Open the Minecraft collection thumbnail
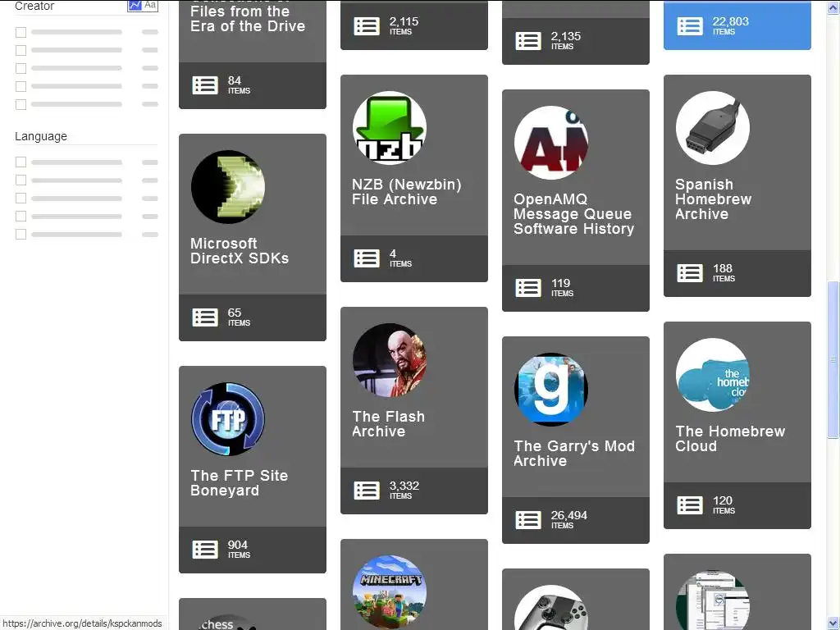Image resolution: width=840 pixels, height=630 pixels. [390, 592]
